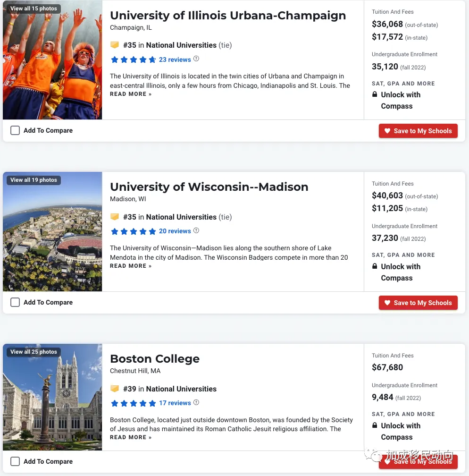469x476 pixels.
Task: Click ranking badge icon for Boston College
Action: [115, 389]
